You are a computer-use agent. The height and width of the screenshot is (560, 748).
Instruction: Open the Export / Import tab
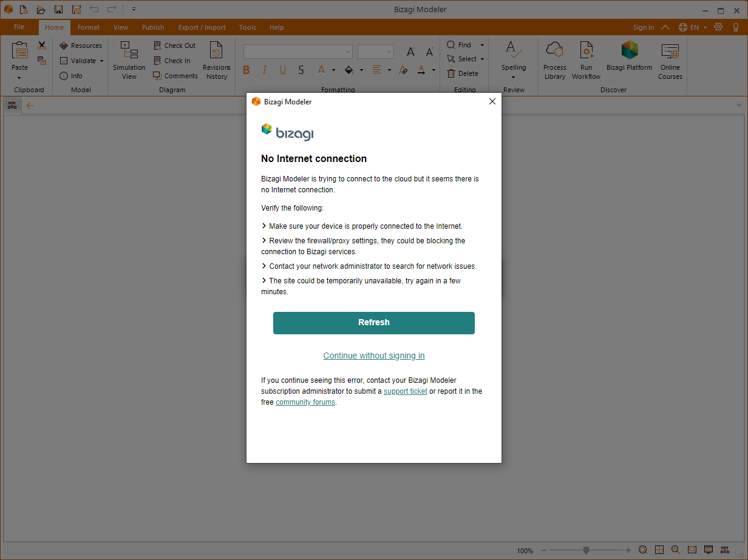click(202, 27)
